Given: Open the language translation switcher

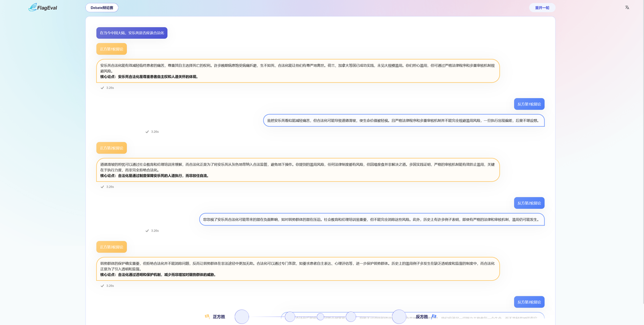Looking at the screenshot, I should [x=627, y=8].
